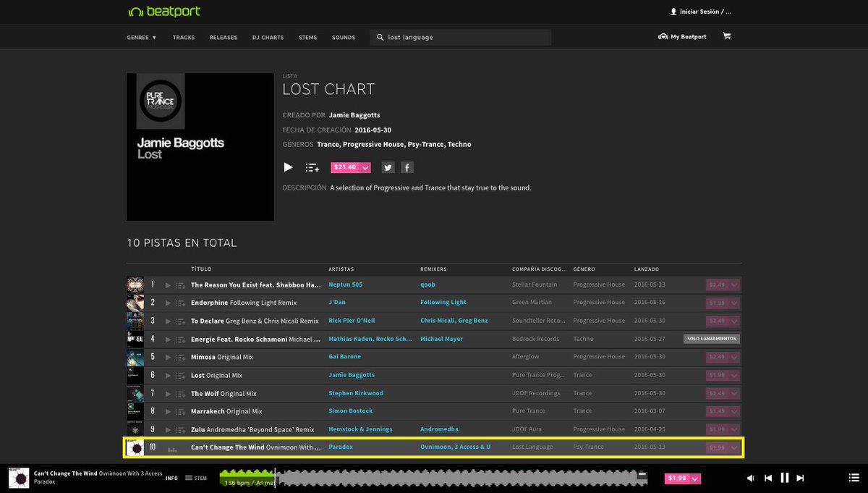This screenshot has height=493, width=868.
Task: Open the shopping cart icon
Action: point(726,35)
